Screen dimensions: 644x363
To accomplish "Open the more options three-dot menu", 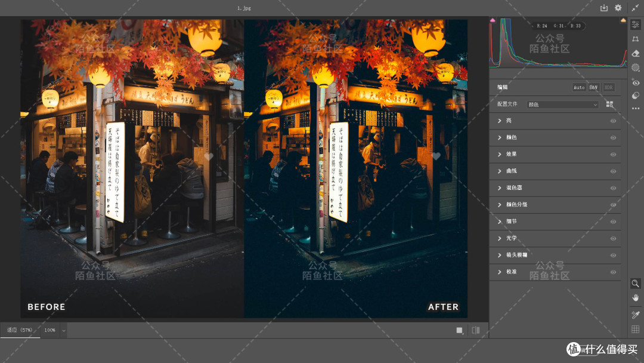I will (x=636, y=109).
